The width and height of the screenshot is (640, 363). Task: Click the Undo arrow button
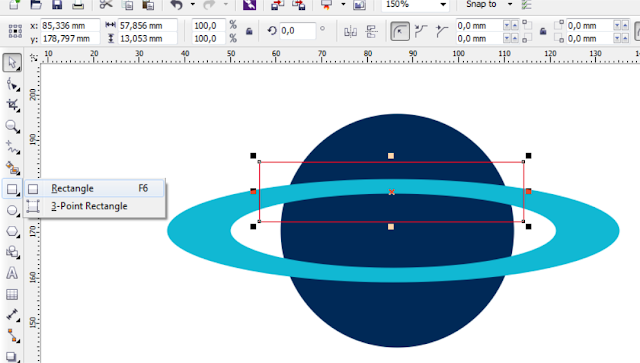(x=177, y=4)
